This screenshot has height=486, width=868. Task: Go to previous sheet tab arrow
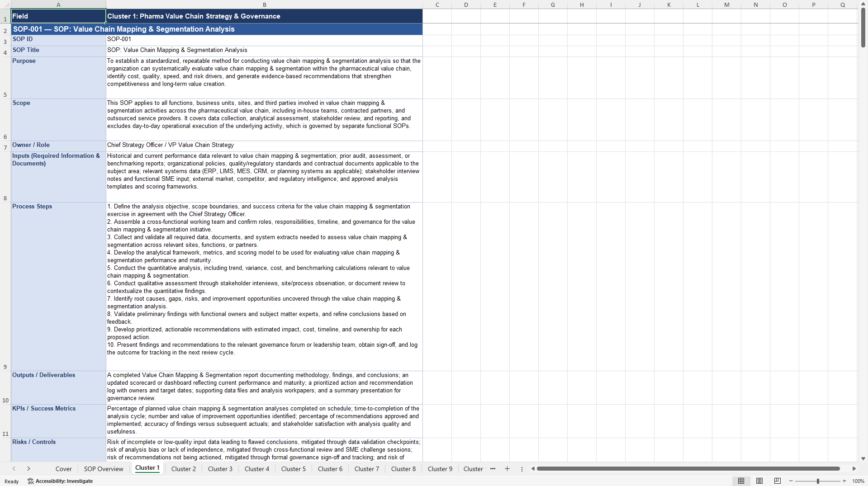pyautogui.click(x=14, y=469)
